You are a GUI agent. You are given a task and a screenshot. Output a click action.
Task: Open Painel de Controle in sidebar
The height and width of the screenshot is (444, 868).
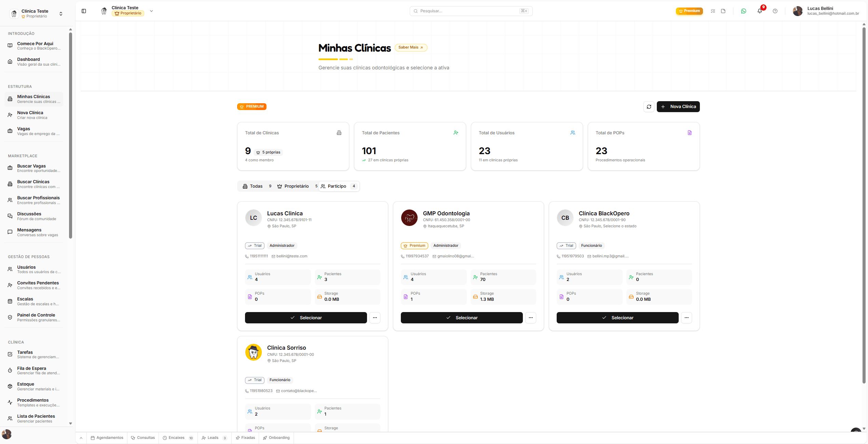click(34, 318)
